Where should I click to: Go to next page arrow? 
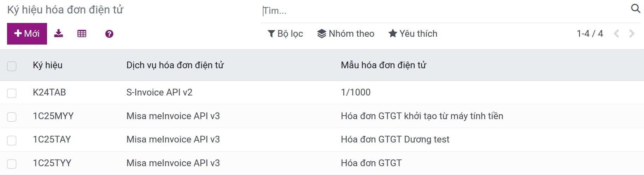pos(632,34)
